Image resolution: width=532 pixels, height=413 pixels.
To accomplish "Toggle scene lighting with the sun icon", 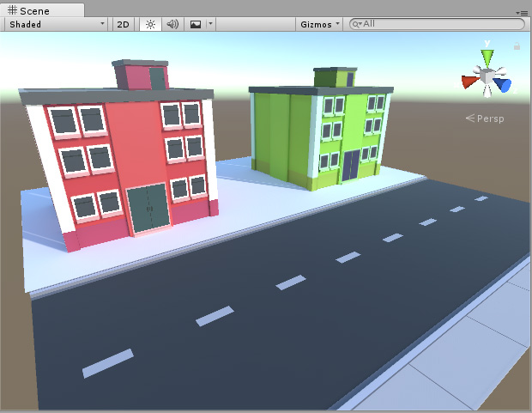I will (x=150, y=24).
